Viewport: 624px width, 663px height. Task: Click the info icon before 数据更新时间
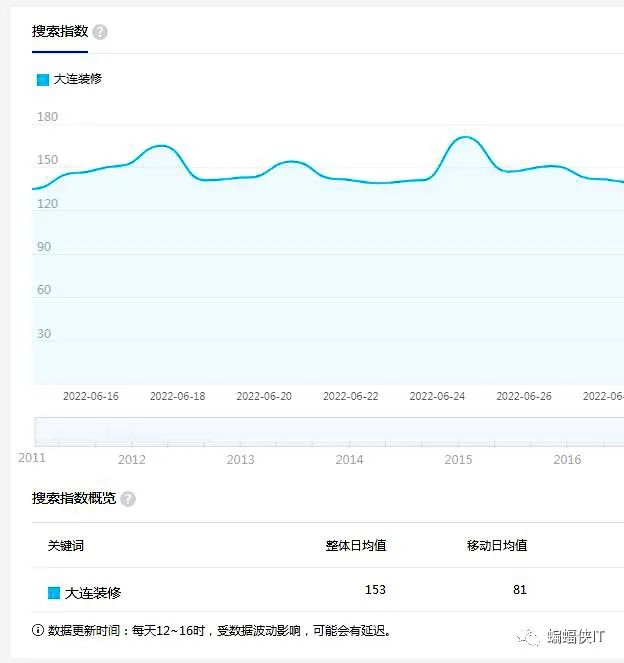38,630
